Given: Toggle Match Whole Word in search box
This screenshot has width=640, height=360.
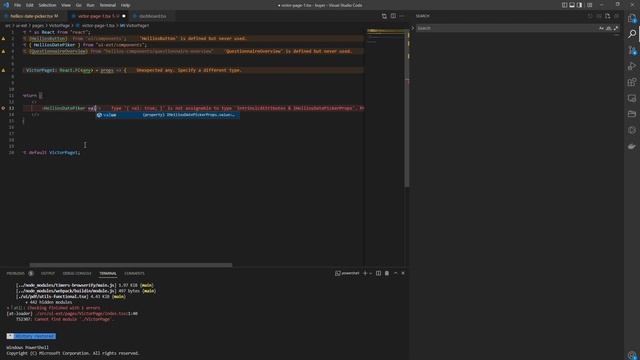Looking at the screenshot, I should point(609,28).
